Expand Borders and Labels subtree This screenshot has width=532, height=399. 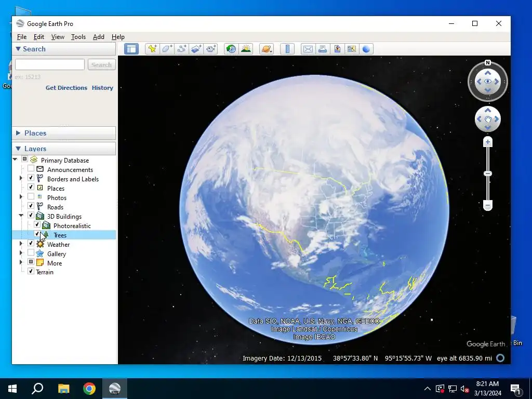21,178
